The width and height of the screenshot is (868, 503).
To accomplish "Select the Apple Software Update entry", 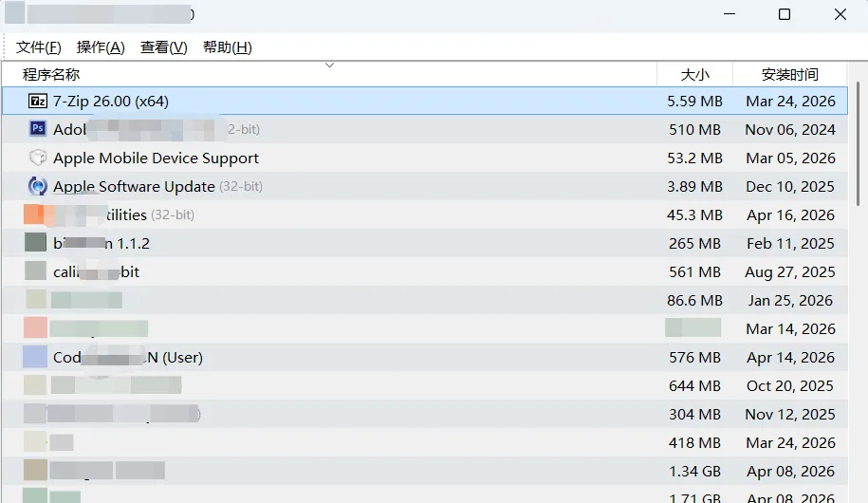I will [x=425, y=186].
